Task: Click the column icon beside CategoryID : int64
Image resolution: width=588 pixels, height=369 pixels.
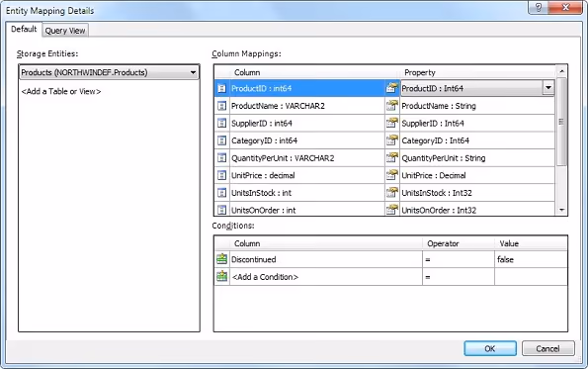Action: [221, 140]
